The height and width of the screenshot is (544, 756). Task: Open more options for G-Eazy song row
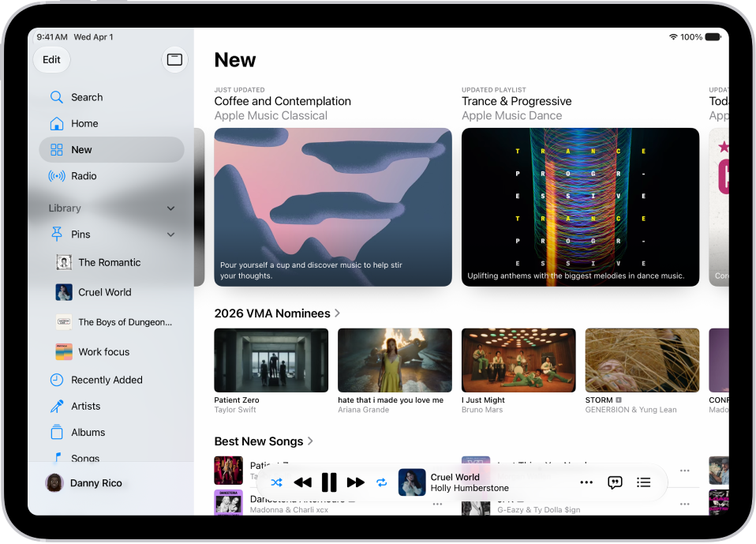[x=685, y=504]
